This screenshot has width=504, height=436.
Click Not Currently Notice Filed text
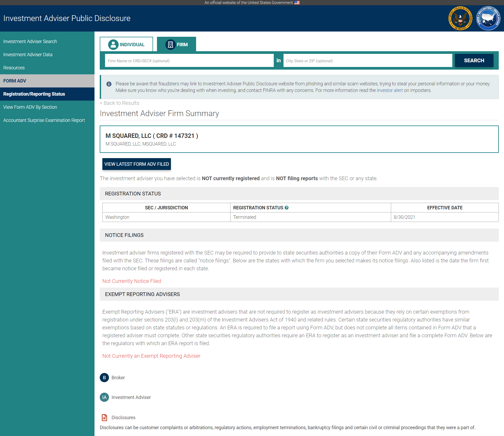point(132,281)
